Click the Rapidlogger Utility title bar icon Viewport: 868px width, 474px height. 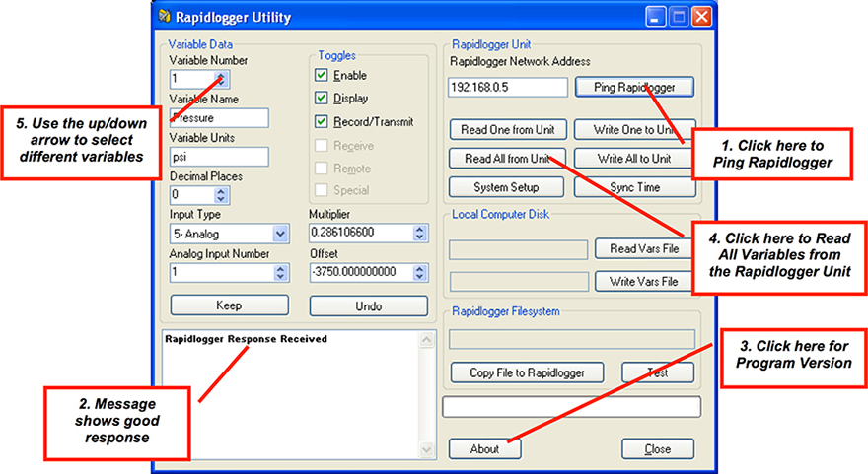tap(164, 16)
